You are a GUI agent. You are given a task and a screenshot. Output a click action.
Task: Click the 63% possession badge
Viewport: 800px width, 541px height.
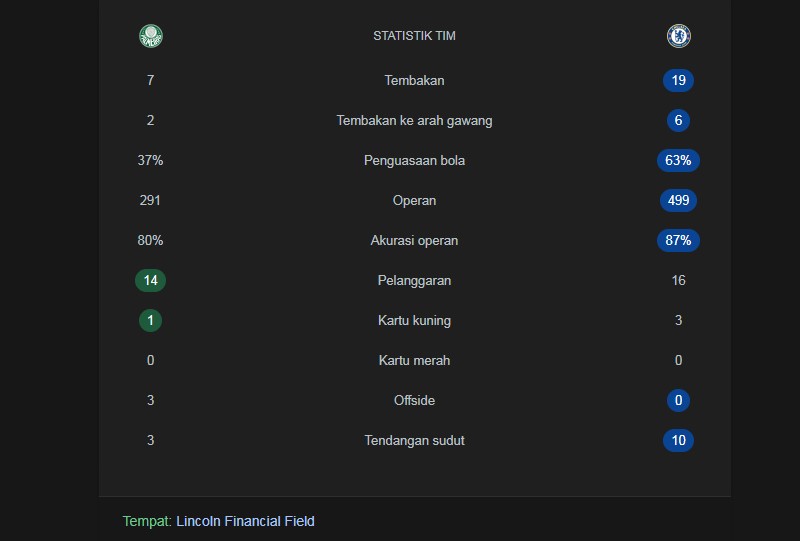(678, 160)
